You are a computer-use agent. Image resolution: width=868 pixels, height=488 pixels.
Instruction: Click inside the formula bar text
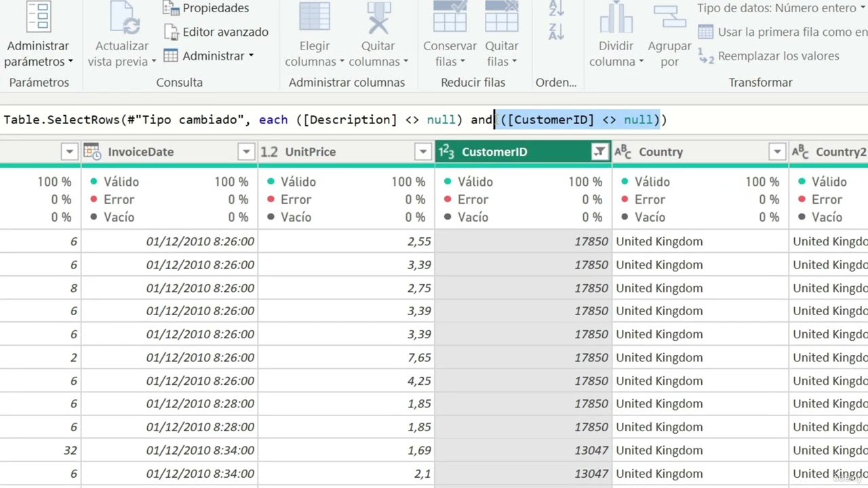[x=335, y=120]
